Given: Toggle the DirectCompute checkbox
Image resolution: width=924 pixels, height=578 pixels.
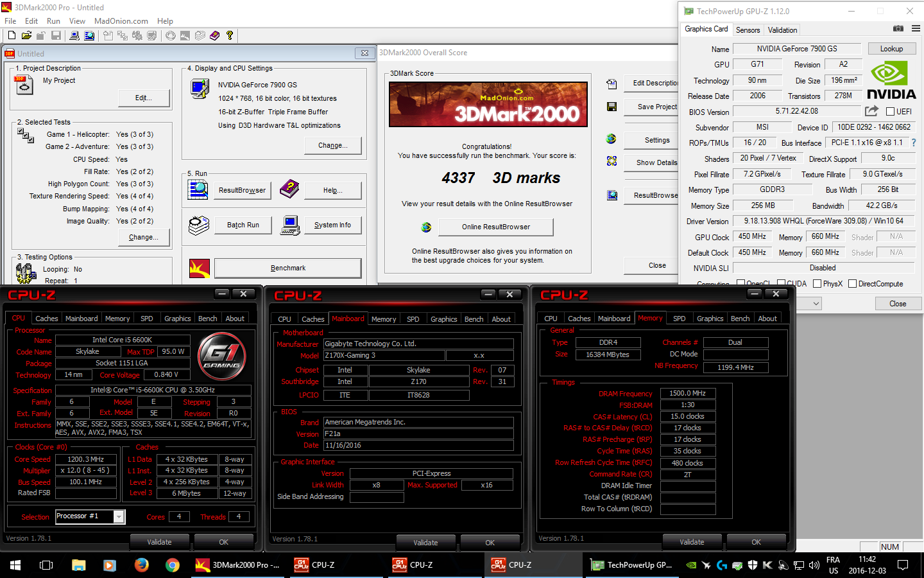Looking at the screenshot, I should 852,283.
